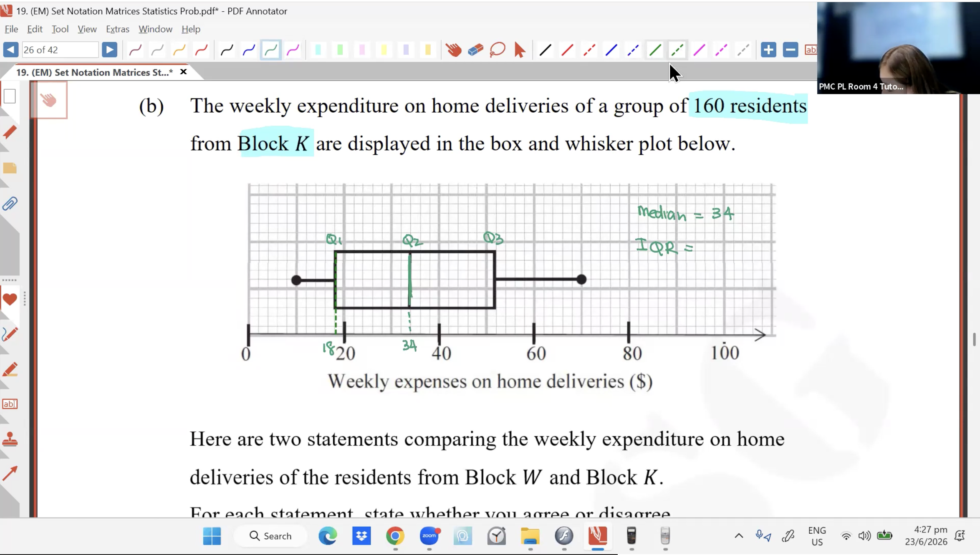Open the favorites heart toolbox
This screenshot has width=980, height=555.
(x=10, y=299)
